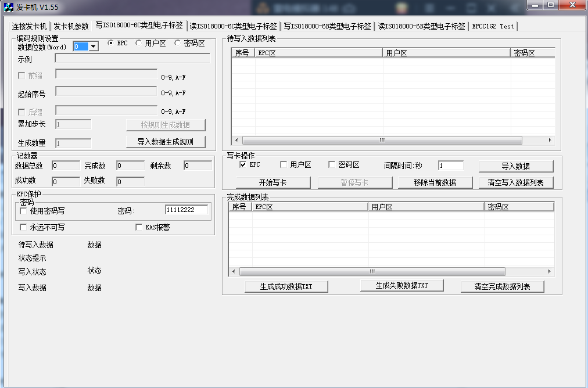Click 序号 column header in 待写入数据列表

[243, 53]
